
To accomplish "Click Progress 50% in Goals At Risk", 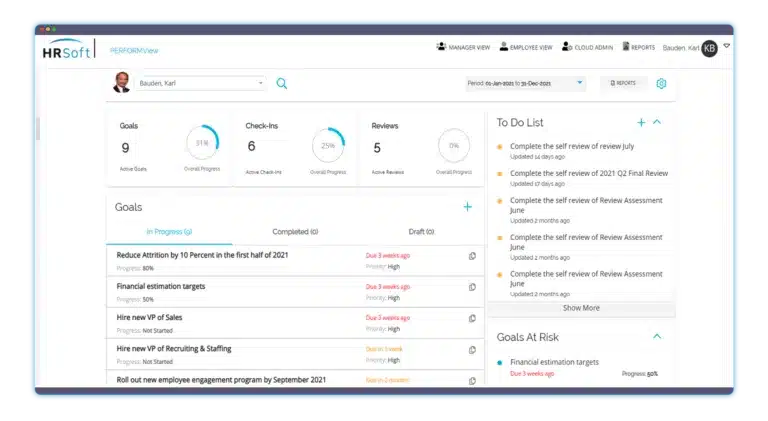I will (x=640, y=374).
